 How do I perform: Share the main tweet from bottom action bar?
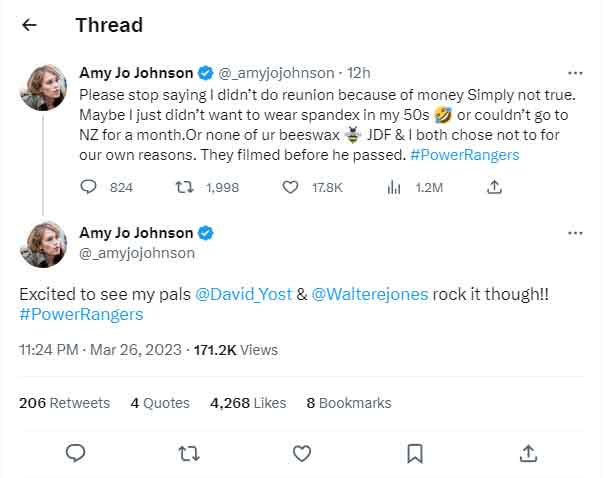click(528, 453)
